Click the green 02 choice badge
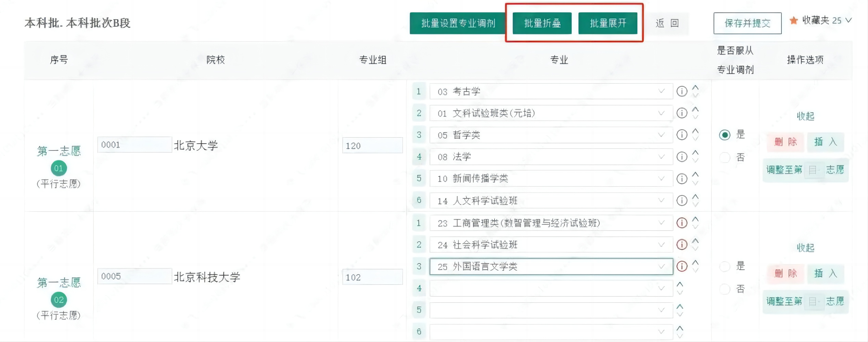 tap(59, 300)
